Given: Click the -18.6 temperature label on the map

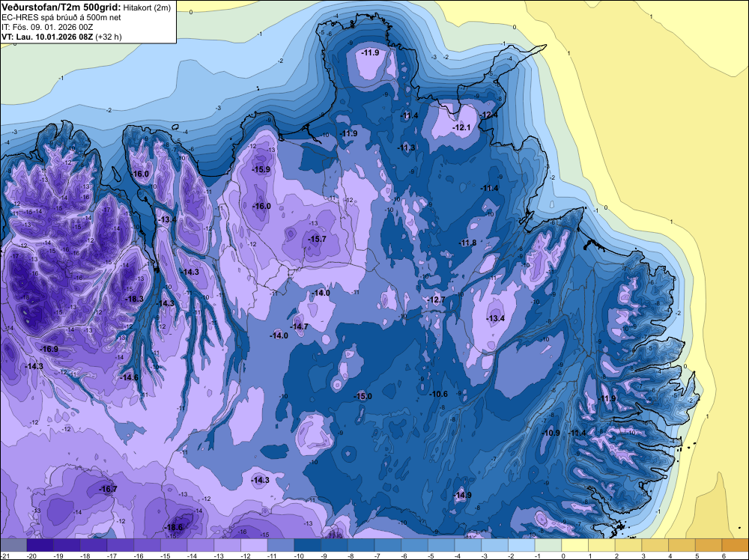Looking at the screenshot, I should [x=174, y=527].
